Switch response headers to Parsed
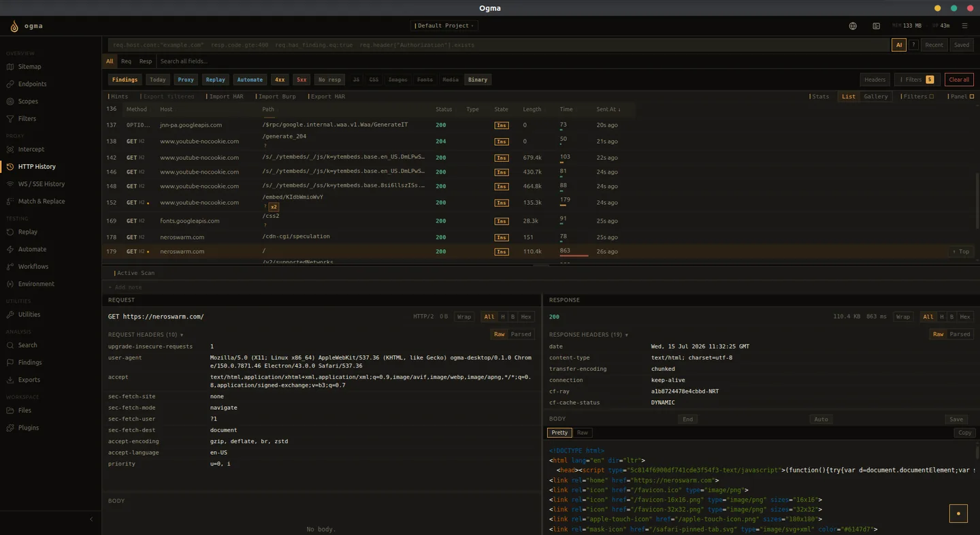 click(960, 334)
